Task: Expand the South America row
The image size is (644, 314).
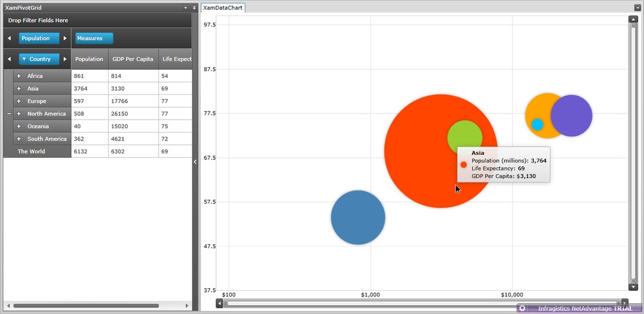Action: 19,139
